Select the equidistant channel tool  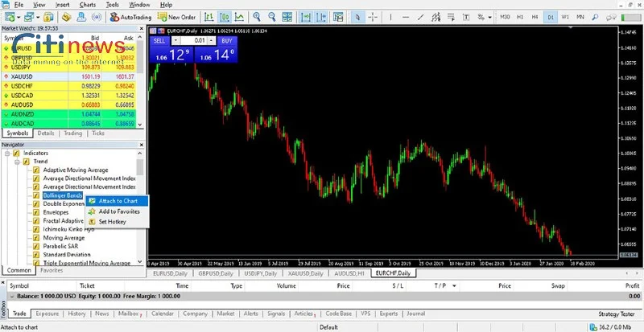click(x=436, y=17)
